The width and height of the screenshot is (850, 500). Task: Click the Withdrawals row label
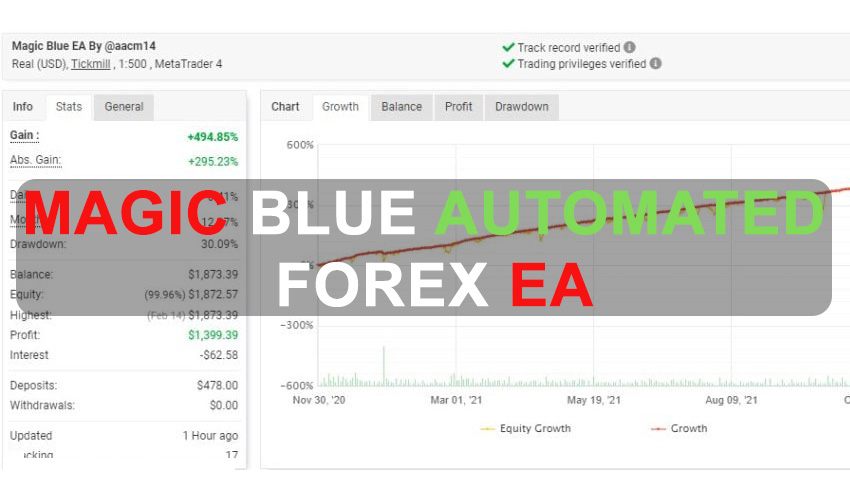(x=42, y=406)
